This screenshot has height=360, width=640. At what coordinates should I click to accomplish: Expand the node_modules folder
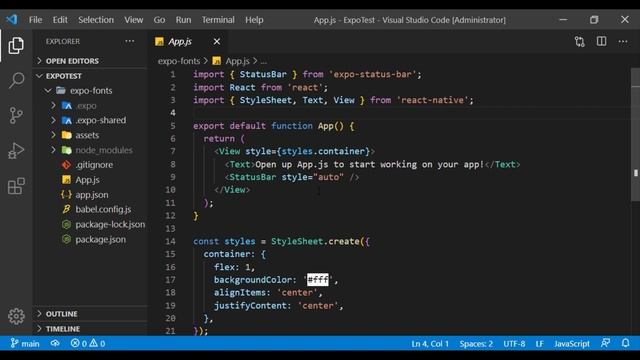point(90,150)
